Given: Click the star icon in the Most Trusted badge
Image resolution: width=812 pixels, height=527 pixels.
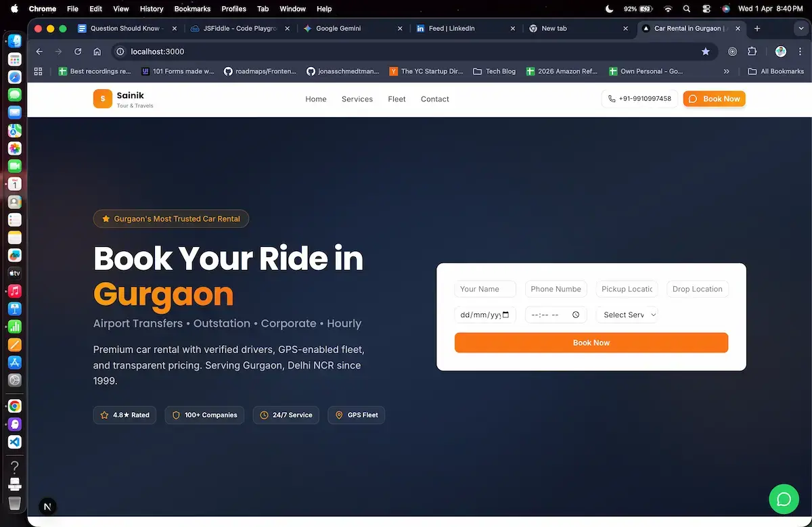Looking at the screenshot, I should click(106, 219).
